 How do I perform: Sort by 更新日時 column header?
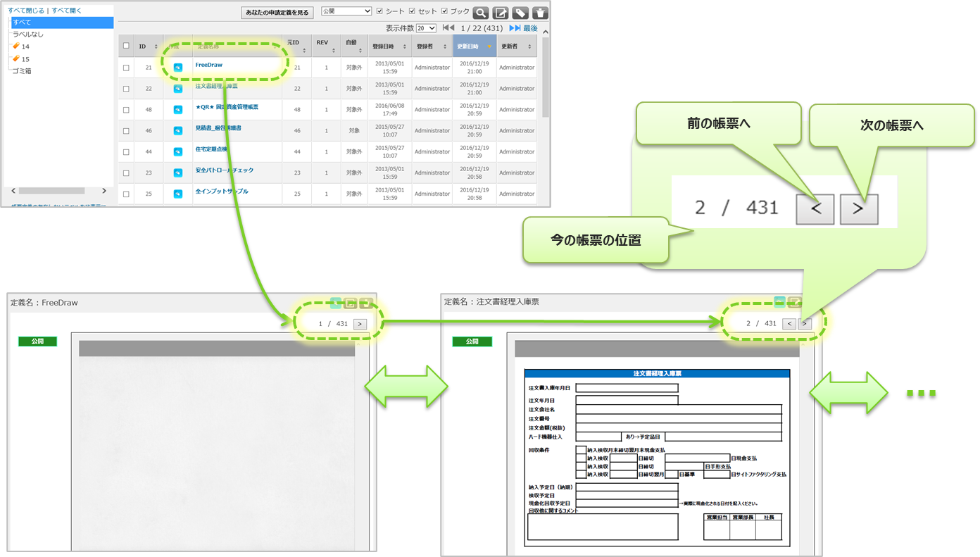pyautogui.click(x=473, y=46)
